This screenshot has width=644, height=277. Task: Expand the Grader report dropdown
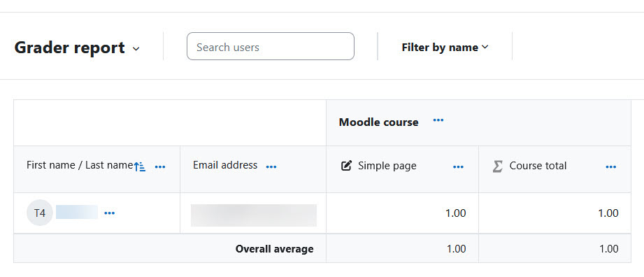click(x=77, y=48)
